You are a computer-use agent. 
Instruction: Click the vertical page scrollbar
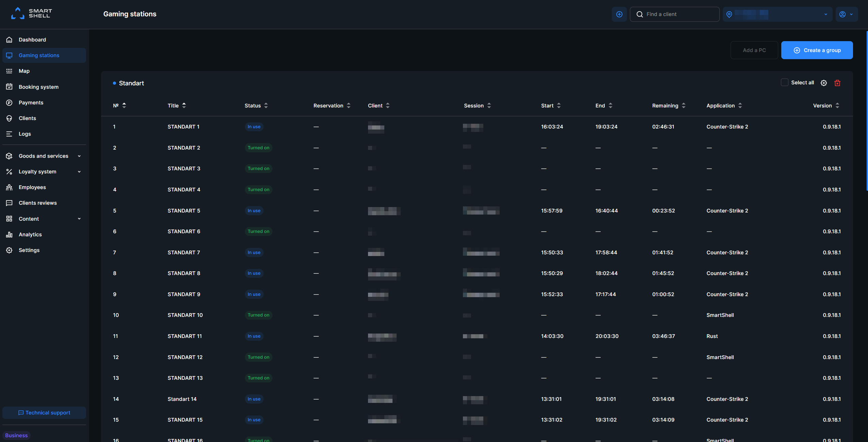coord(867,111)
